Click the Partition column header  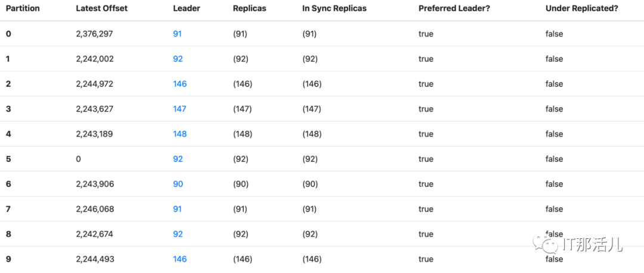click(23, 8)
